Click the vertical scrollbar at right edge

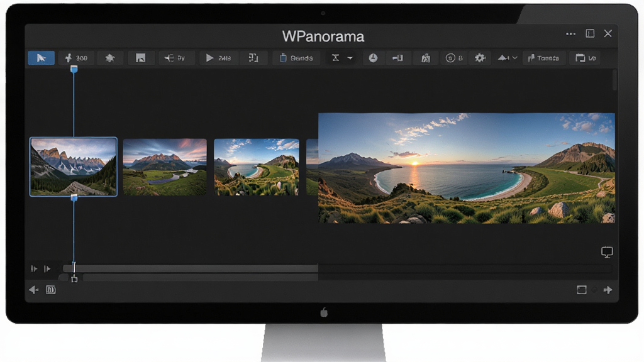[615, 80]
